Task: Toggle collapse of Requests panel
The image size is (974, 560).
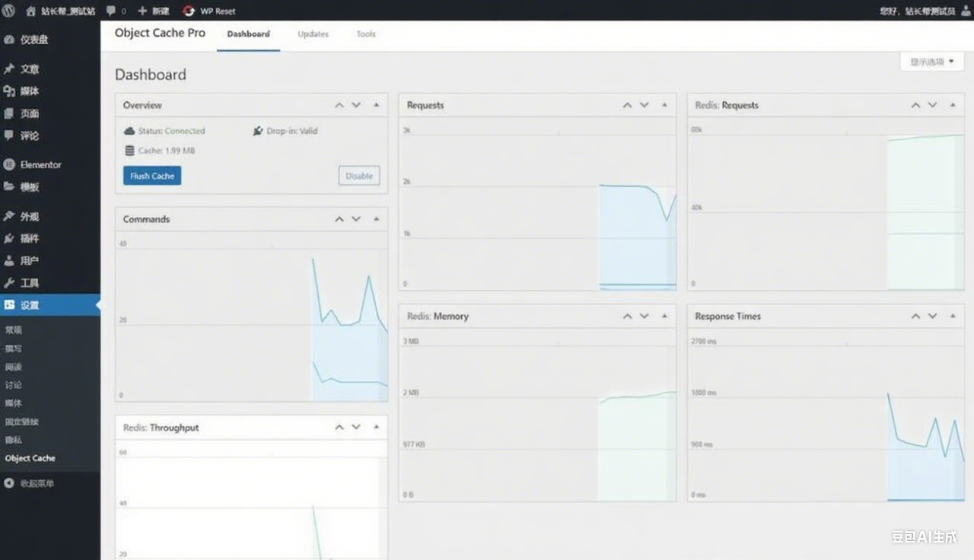Action: click(664, 105)
